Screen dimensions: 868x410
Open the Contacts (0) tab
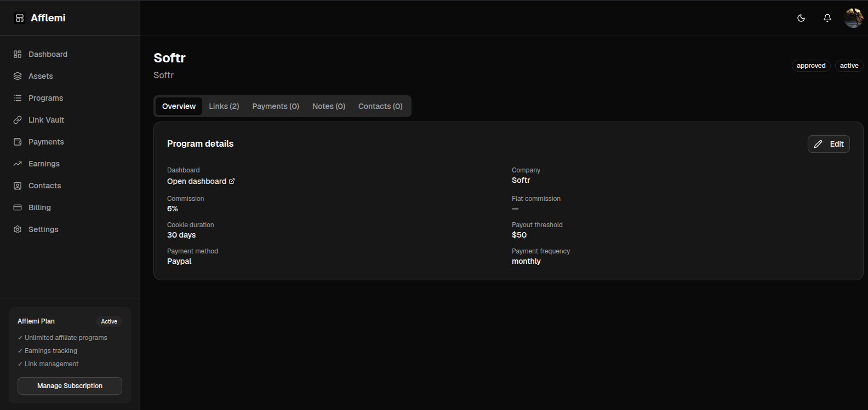(380, 106)
